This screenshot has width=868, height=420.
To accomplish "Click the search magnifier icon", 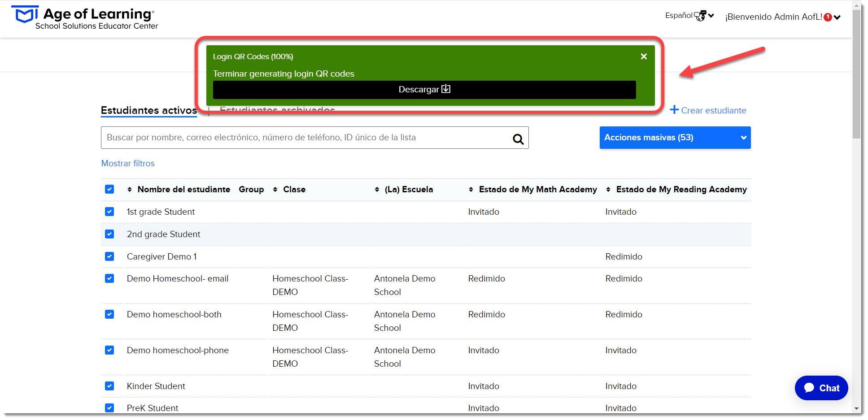I will (x=518, y=139).
